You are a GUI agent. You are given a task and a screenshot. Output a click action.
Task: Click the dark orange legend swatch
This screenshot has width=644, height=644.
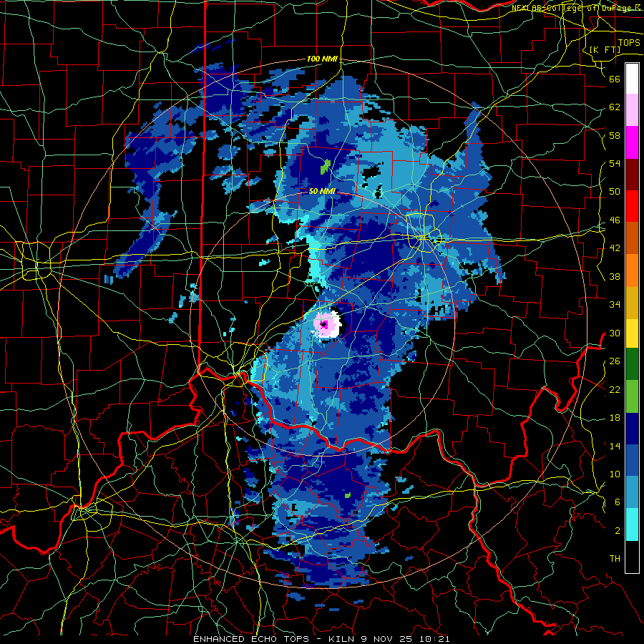click(x=632, y=238)
